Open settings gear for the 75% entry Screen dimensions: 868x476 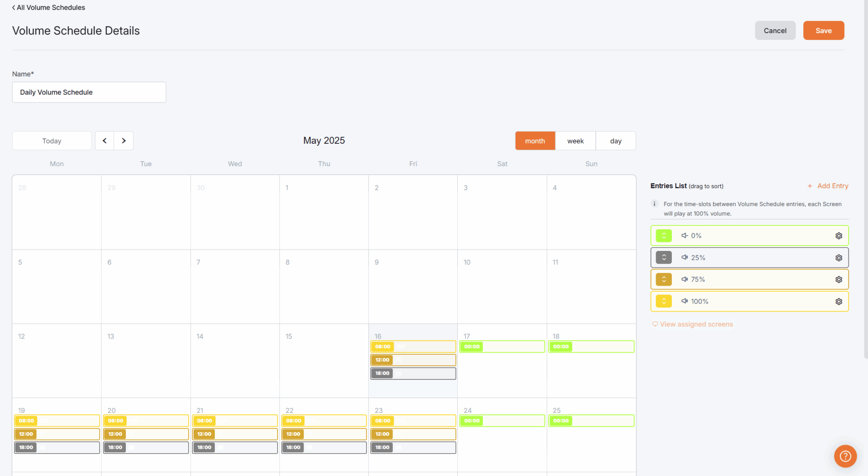[x=838, y=279]
